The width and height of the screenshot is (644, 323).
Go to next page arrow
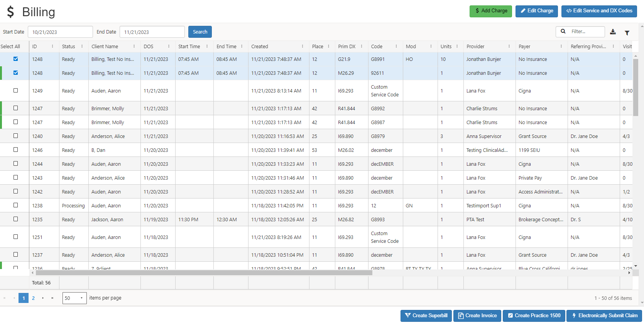(x=43, y=298)
